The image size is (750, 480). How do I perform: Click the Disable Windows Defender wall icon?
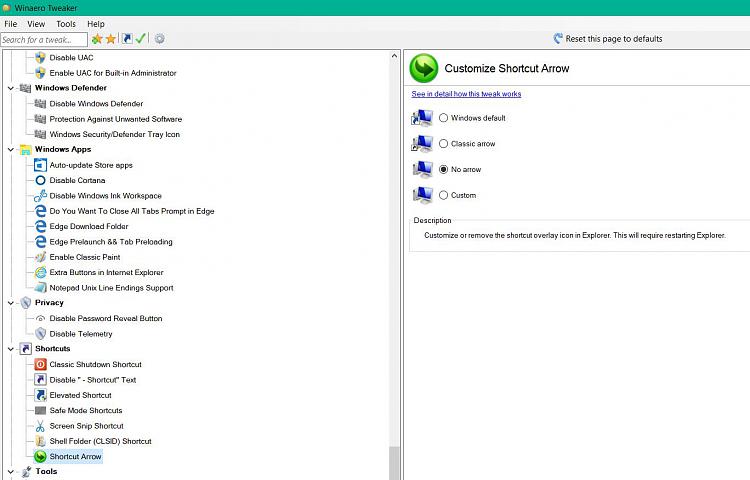click(40, 104)
